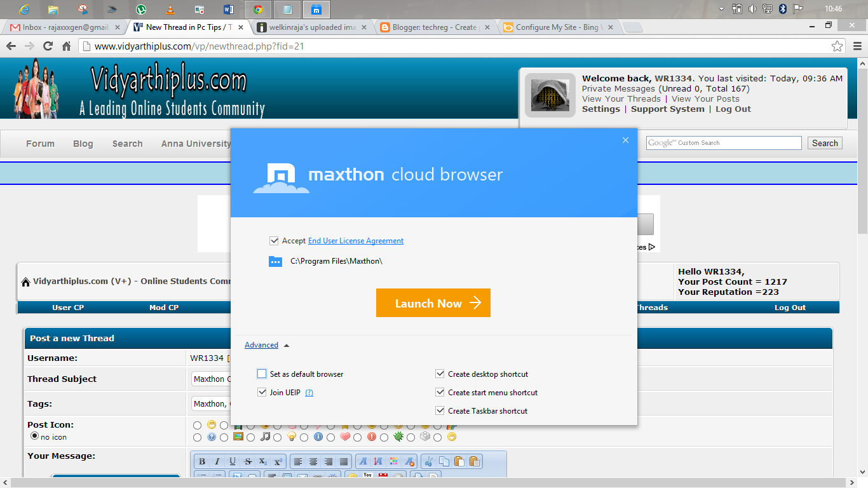Apply italic formatting in message editor
The image size is (868, 488).
tap(217, 462)
